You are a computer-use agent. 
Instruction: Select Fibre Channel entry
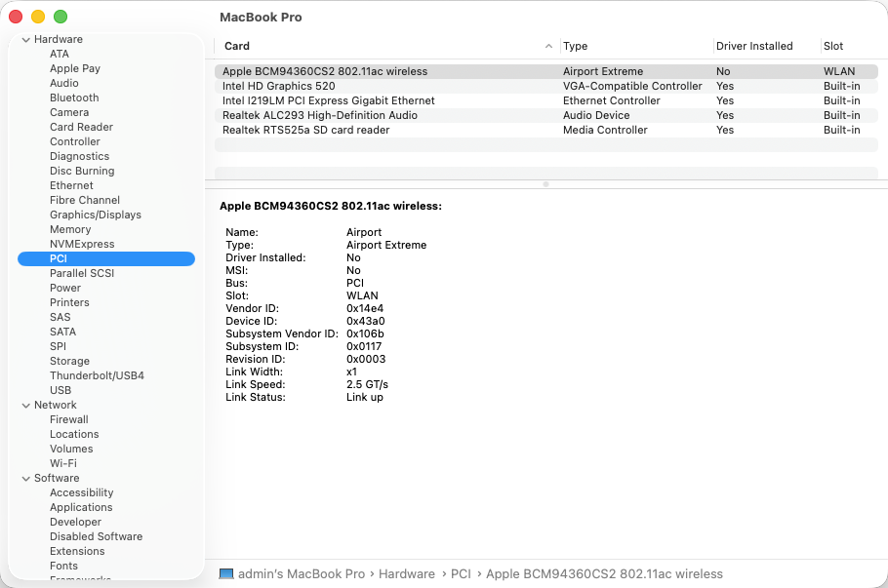[84, 200]
